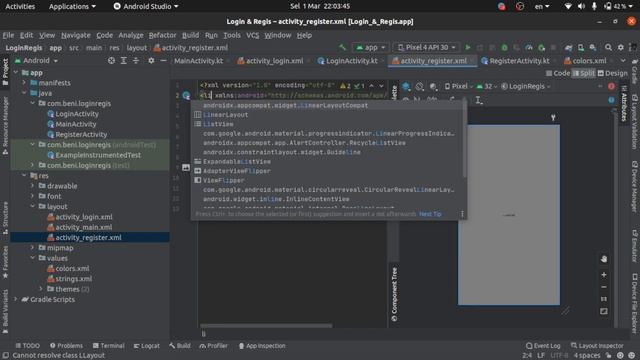Click the night mode icon in design toolbar
Image resolution: width=640 pixels, height=360 pixels.
(433, 86)
